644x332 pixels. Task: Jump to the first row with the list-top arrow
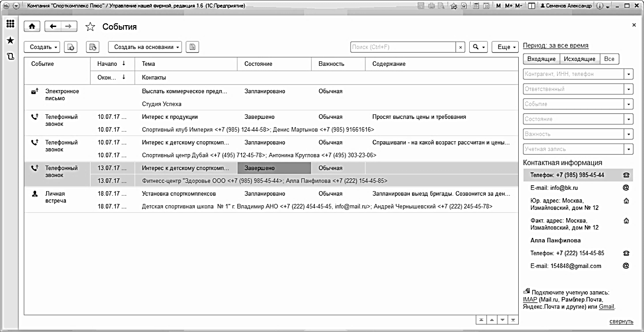481,320
